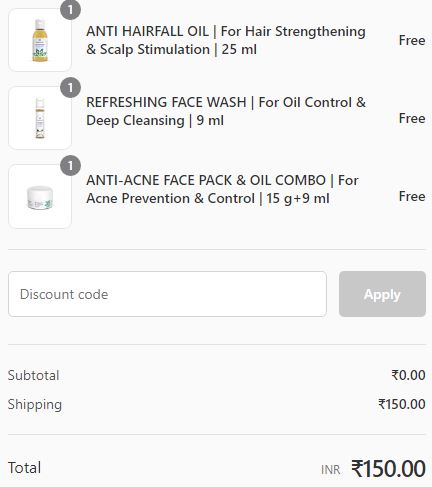Viewport: 432px width, 487px height.
Task: Click the Subtotal label
Action: 33,375
